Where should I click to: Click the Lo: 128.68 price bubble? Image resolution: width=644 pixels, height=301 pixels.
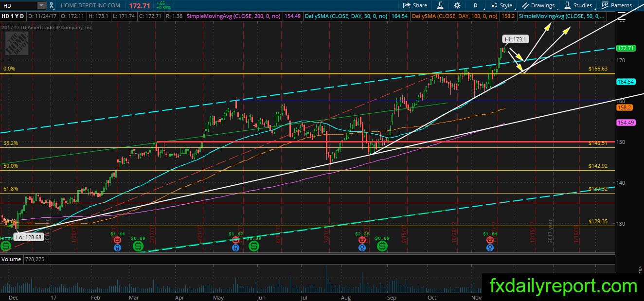[x=30, y=237]
